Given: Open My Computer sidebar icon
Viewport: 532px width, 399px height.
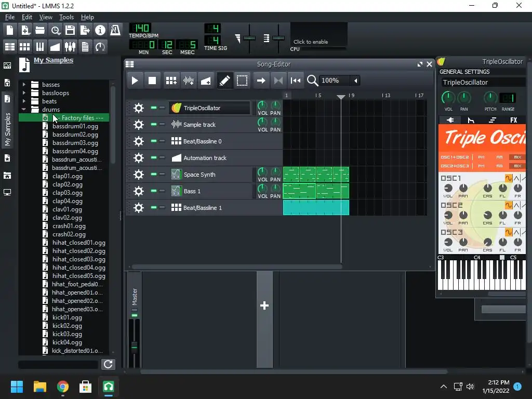Looking at the screenshot, I should (x=7, y=192).
